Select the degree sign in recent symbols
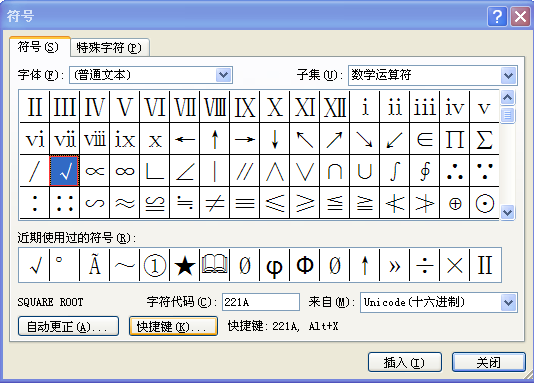The image size is (534, 383). click(64, 265)
